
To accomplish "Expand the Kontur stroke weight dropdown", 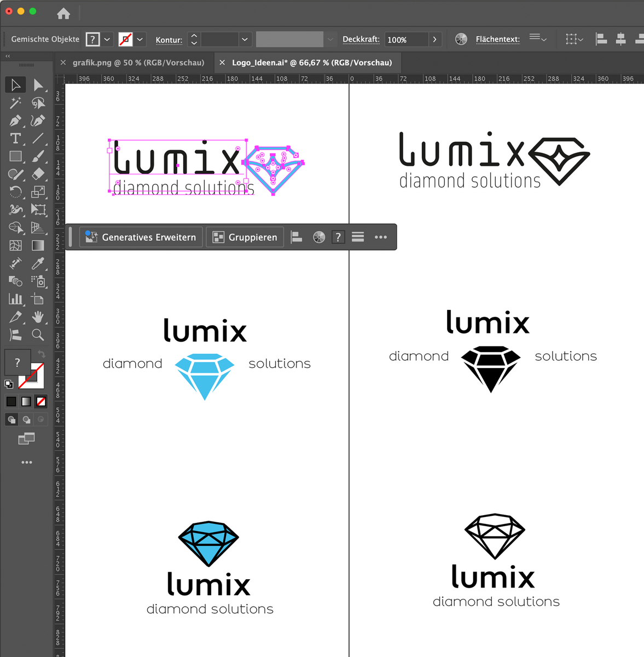I will (245, 39).
